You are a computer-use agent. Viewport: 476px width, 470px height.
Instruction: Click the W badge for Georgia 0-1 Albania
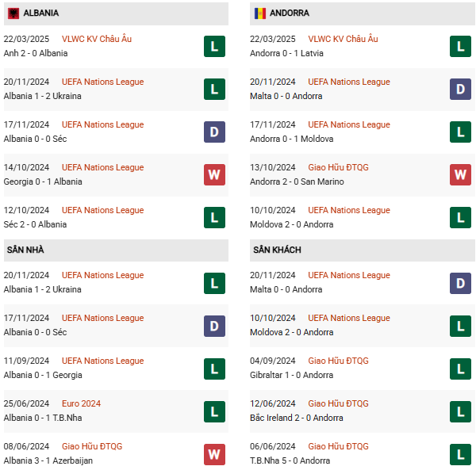(214, 174)
